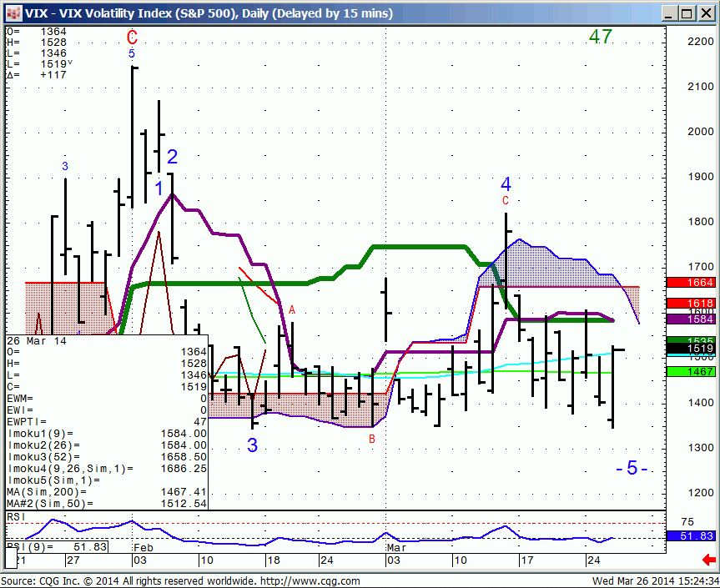Click the 'Imoku4(9,26,Sim,1)= 1686.25' row
The height and width of the screenshot is (588, 720).
pyautogui.click(x=107, y=469)
